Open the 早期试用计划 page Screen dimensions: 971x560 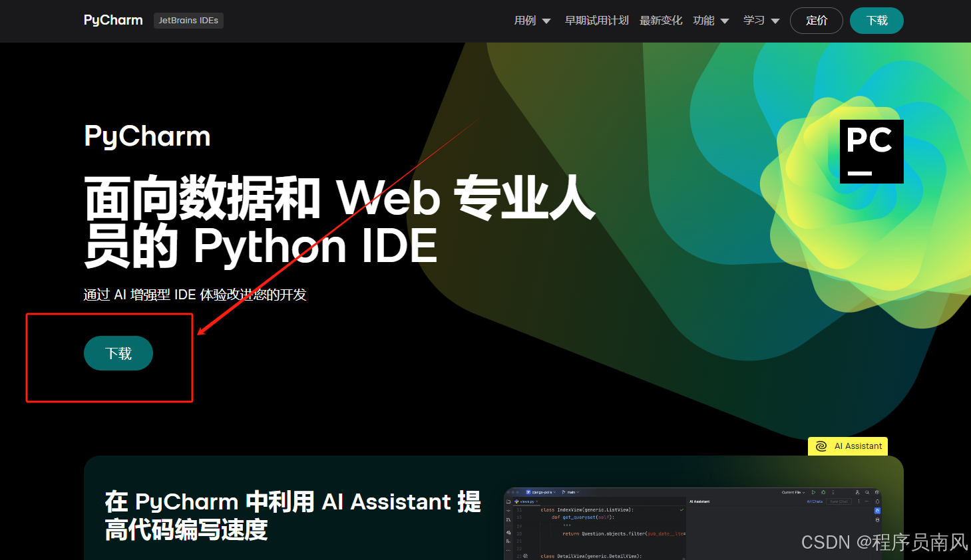[x=596, y=21]
